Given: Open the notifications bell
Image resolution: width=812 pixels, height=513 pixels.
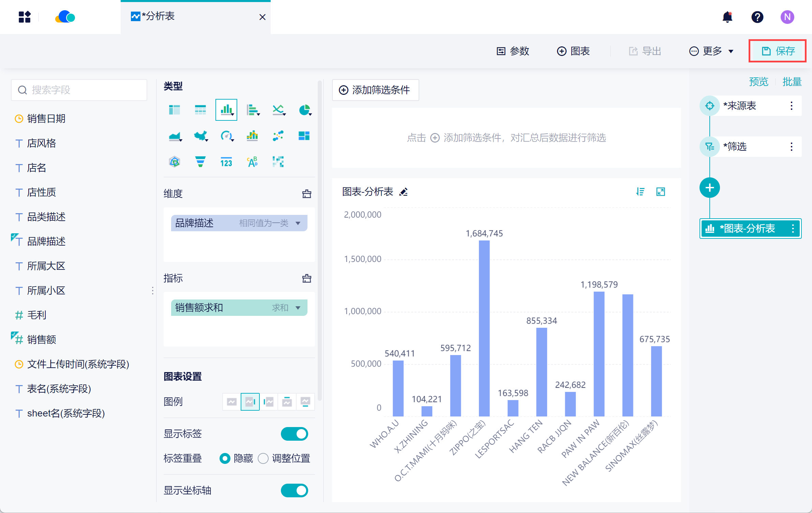Looking at the screenshot, I should (727, 17).
